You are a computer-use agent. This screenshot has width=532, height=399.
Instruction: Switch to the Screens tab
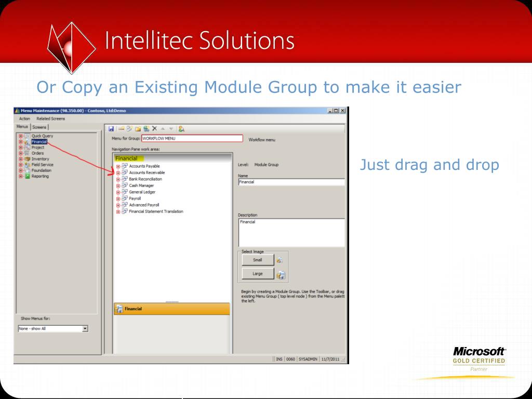(x=39, y=127)
